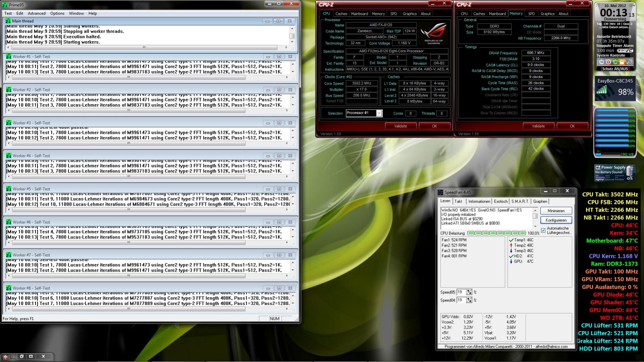
Task: Click the SpeedFan log vertical scrollbar
Action: click(535, 218)
